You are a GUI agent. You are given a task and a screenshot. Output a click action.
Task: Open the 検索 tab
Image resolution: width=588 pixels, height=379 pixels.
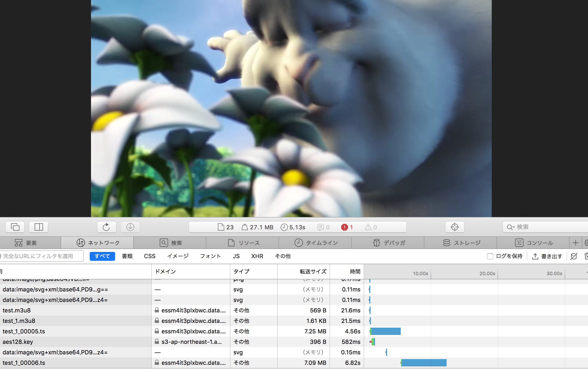click(170, 243)
